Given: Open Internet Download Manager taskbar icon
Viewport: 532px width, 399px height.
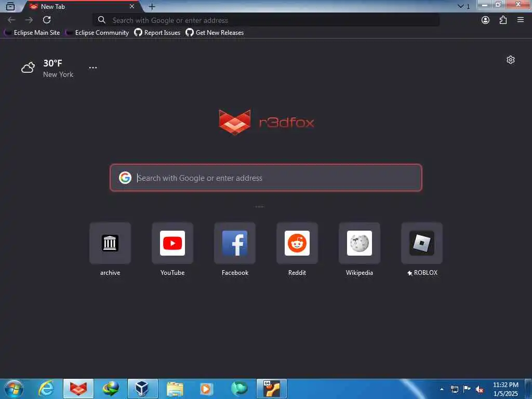Looking at the screenshot, I should (x=111, y=389).
